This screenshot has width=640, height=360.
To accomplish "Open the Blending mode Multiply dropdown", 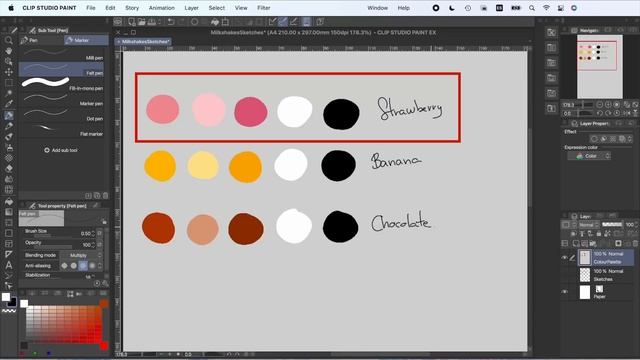I will 81,255.
